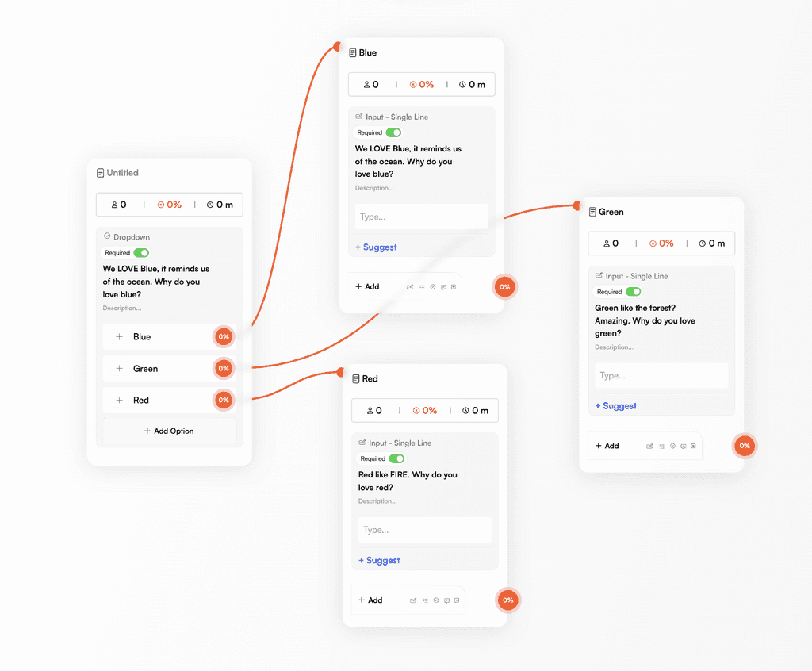Click the list question icon in Red card's Add row
The width and height of the screenshot is (812, 671).
coord(425,600)
